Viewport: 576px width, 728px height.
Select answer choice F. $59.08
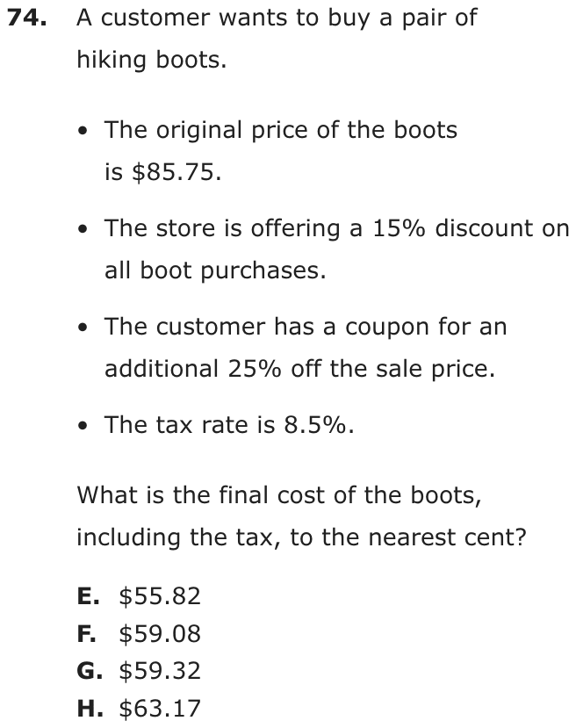click(x=139, y=634)
